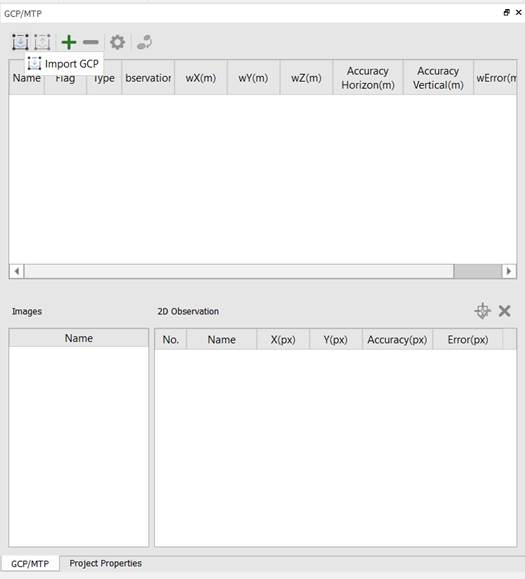Add a new GCP with green plus
525x579 pixels.
click(69, 42)
